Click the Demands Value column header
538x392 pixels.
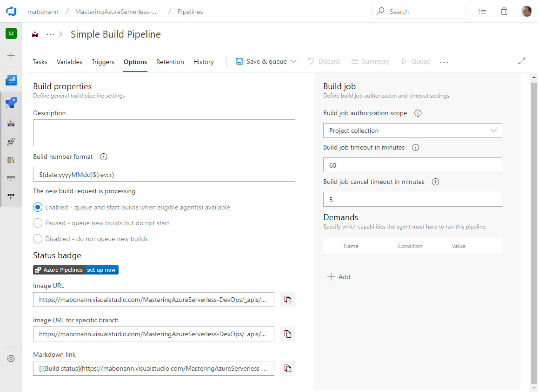pyautogui.click(x=458, y=246)
